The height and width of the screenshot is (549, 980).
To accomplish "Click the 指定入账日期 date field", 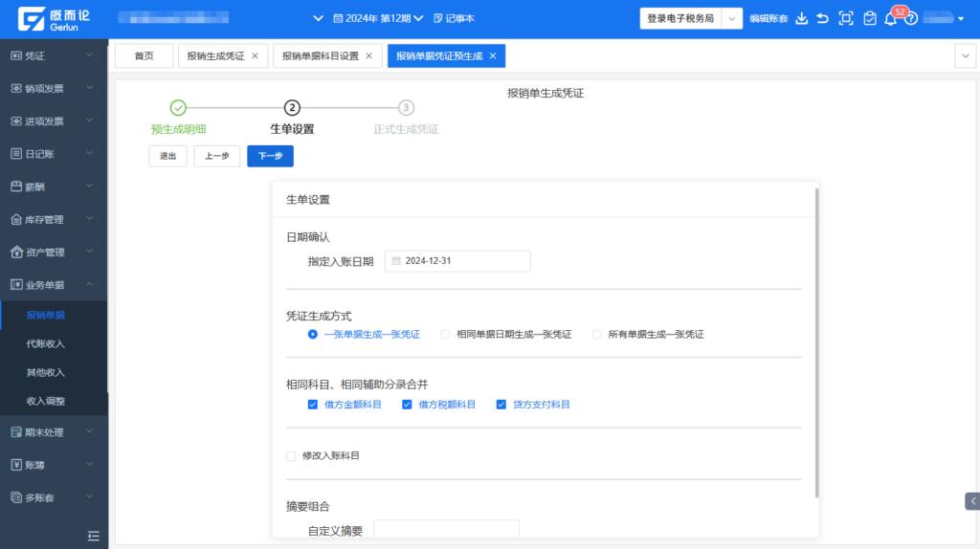I will click(457, 261).
